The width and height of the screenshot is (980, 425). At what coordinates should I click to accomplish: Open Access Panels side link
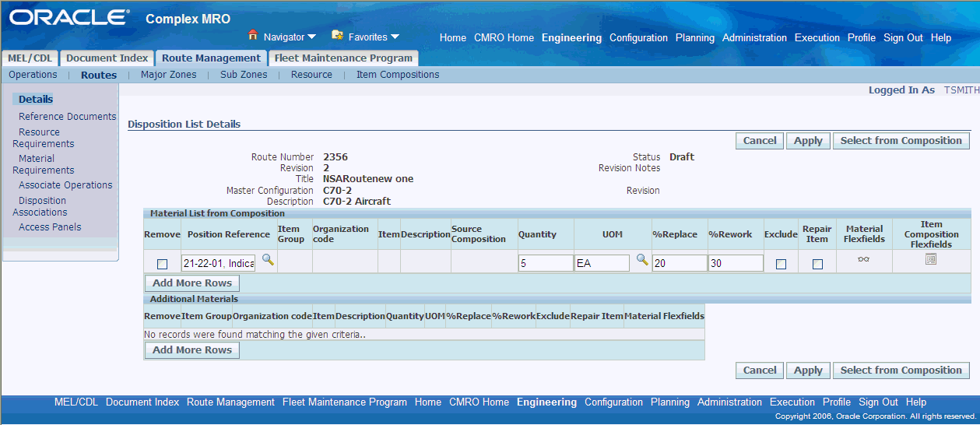(50, 227)
